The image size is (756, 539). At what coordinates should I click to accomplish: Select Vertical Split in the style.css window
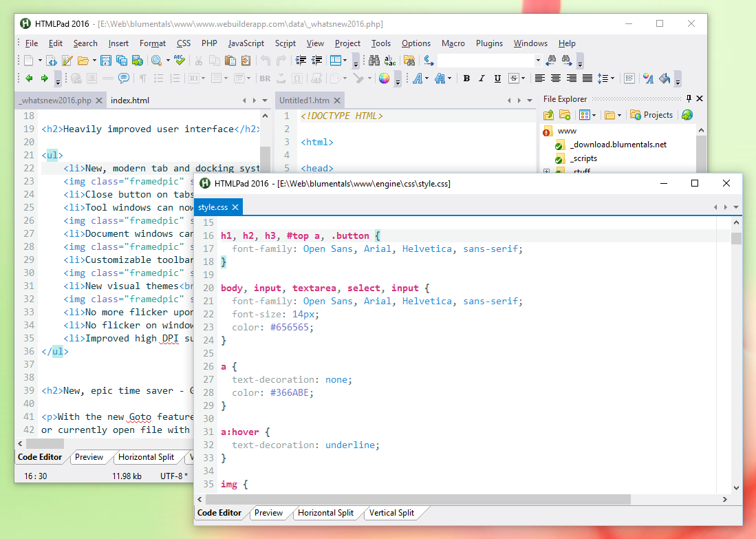pos(391,513)
